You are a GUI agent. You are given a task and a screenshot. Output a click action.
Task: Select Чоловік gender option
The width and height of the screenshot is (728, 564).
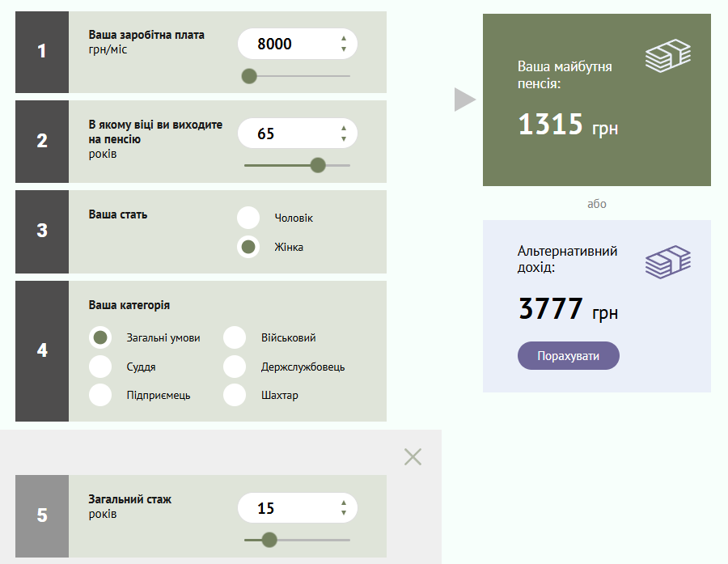coord(248,218)
